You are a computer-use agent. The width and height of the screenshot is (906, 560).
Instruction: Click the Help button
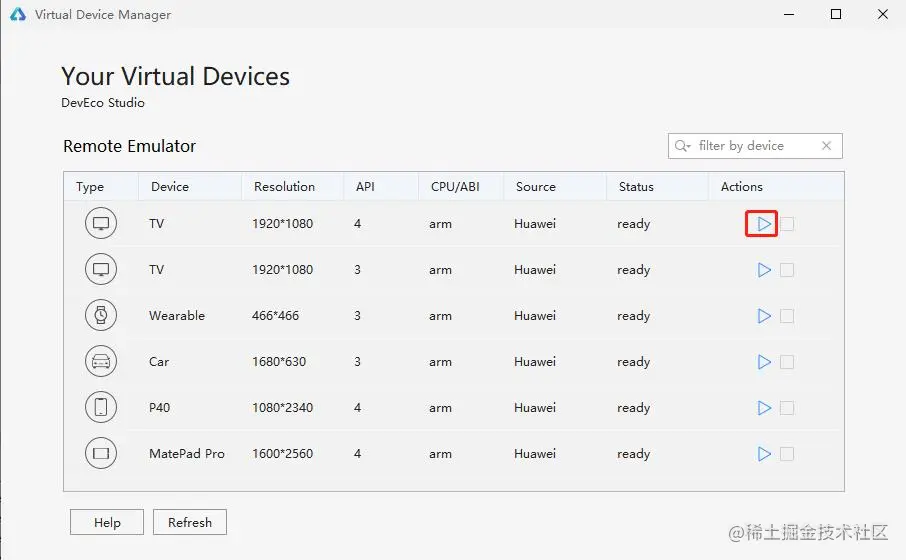(107, 522)
